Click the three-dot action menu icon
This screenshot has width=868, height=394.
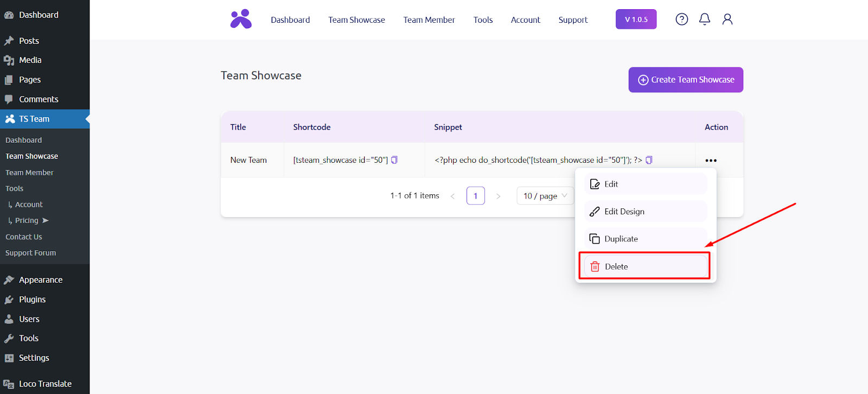click(x=711, y=161)
